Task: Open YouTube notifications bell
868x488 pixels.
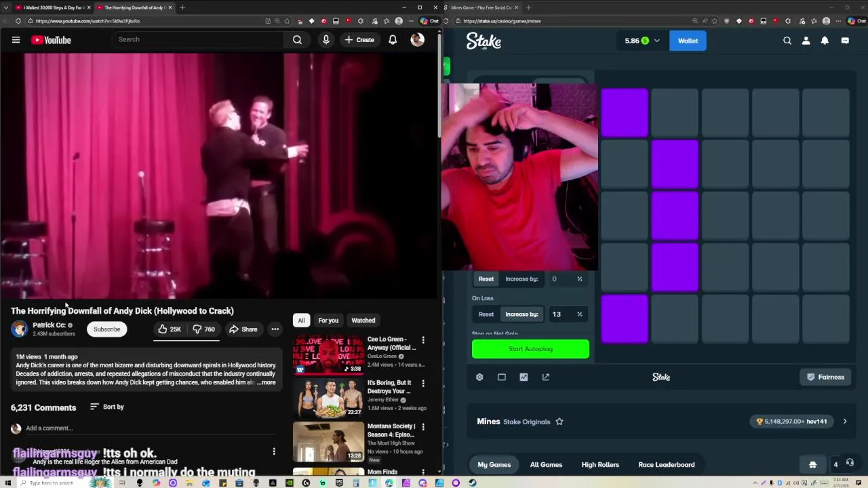Action: point(393,40)
